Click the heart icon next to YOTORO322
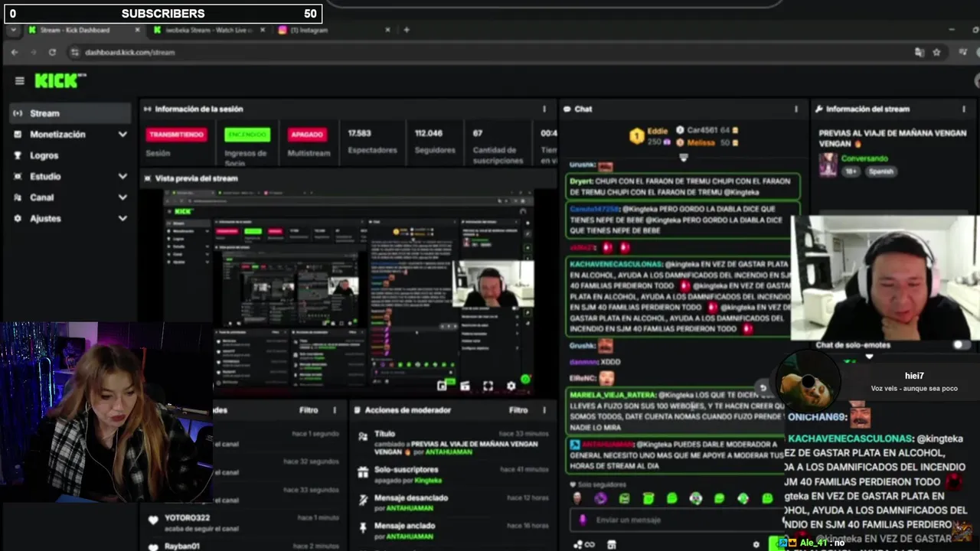 [x=152, y=520]
